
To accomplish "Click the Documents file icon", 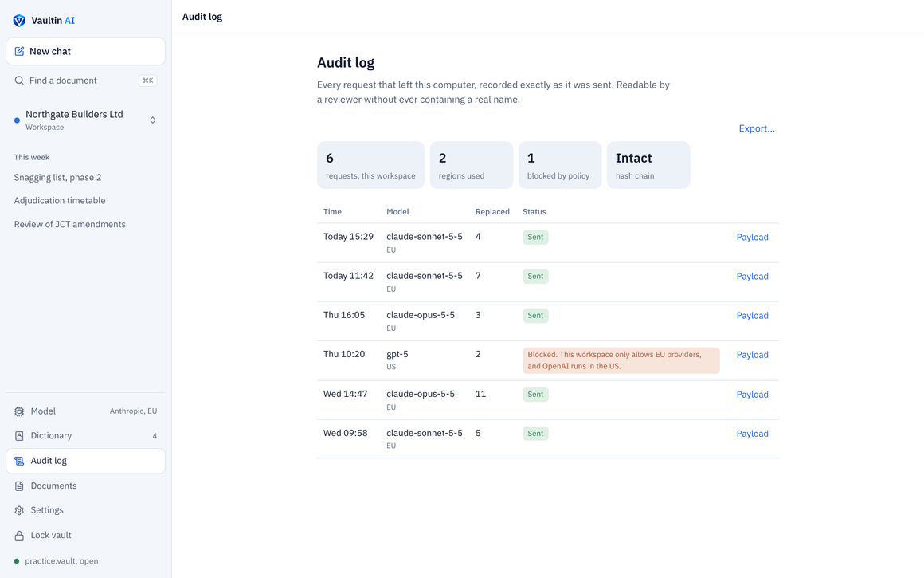I will click(x=19, y=486).
